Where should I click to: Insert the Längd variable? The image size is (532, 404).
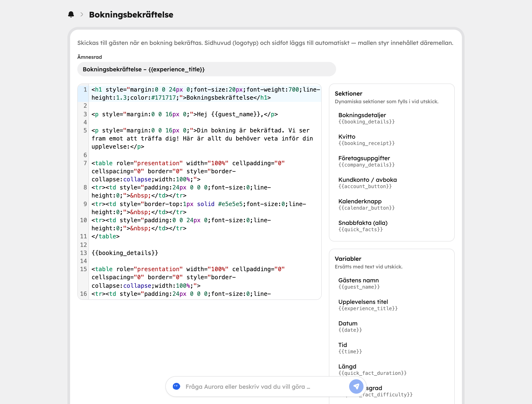[x=392, y=369]
